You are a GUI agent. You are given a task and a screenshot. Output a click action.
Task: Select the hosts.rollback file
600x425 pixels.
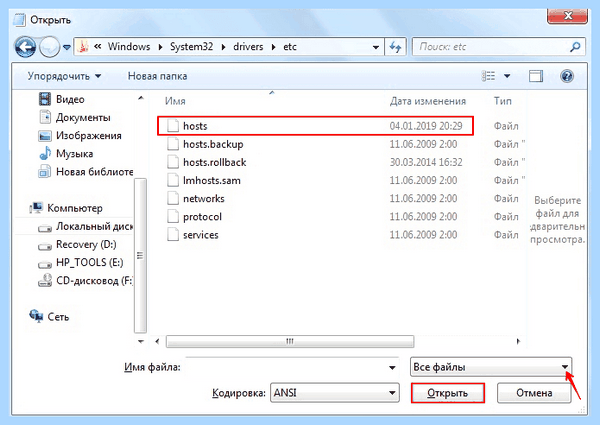(207, 162)
